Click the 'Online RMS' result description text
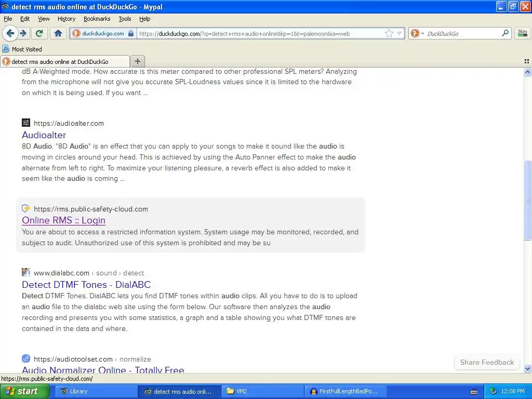532x399 pixels. (x=190, y=237)
